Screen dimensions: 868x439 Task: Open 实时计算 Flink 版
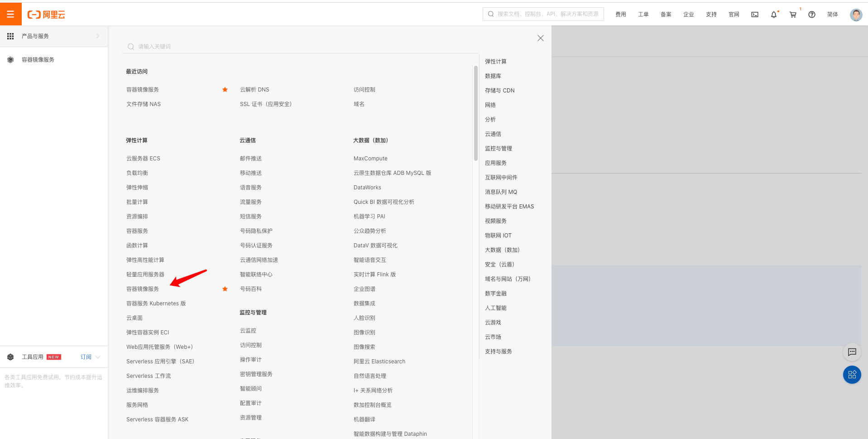[x=375, y=275]
